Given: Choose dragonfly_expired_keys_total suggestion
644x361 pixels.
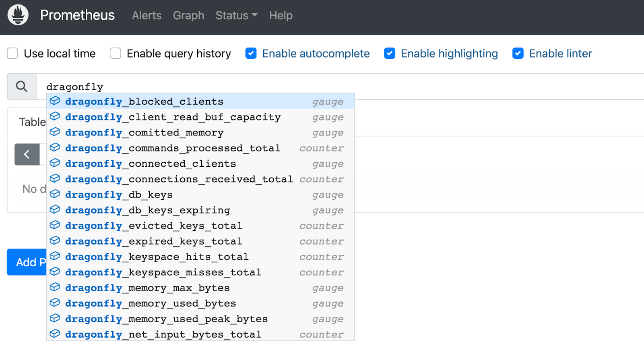Looking at the screenshot, I should (200, 241).
